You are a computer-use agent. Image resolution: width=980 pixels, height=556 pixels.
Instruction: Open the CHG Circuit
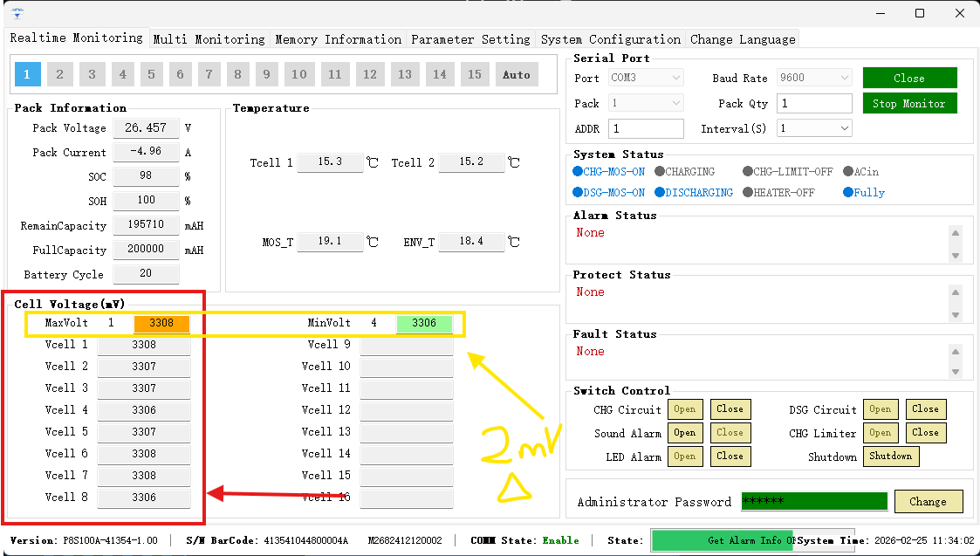coord(685,409)
